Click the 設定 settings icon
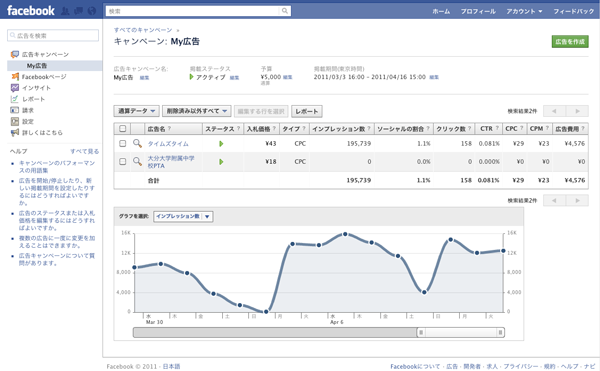 pos(15,122)
